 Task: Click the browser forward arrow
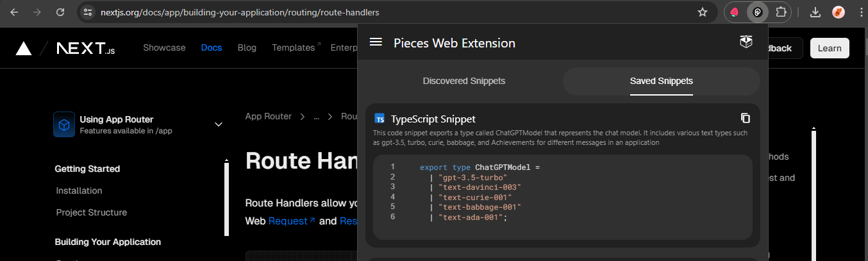pos(37,12)
